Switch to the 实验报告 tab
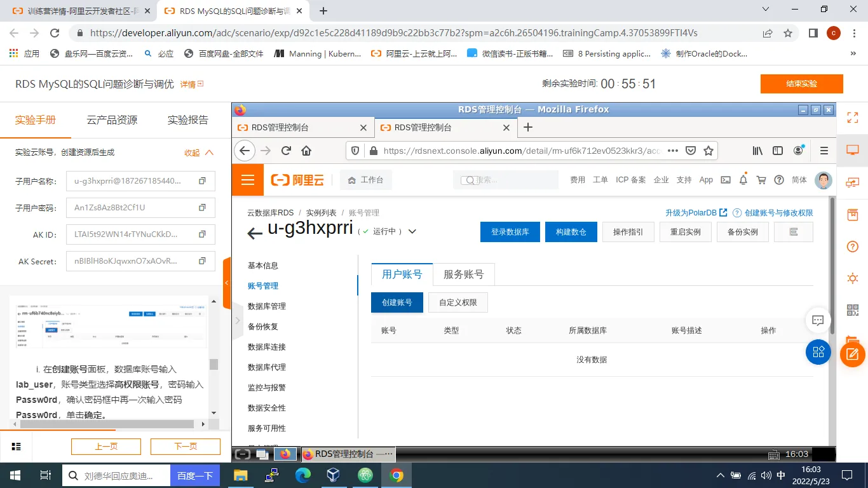The image size is (868, 488). point(187,119)
